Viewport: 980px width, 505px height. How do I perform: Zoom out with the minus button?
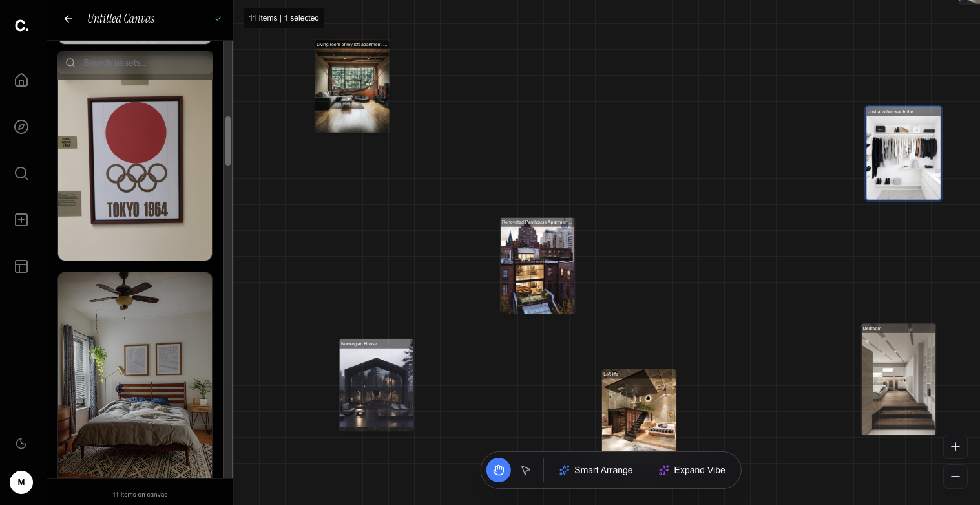coord(955,477)
